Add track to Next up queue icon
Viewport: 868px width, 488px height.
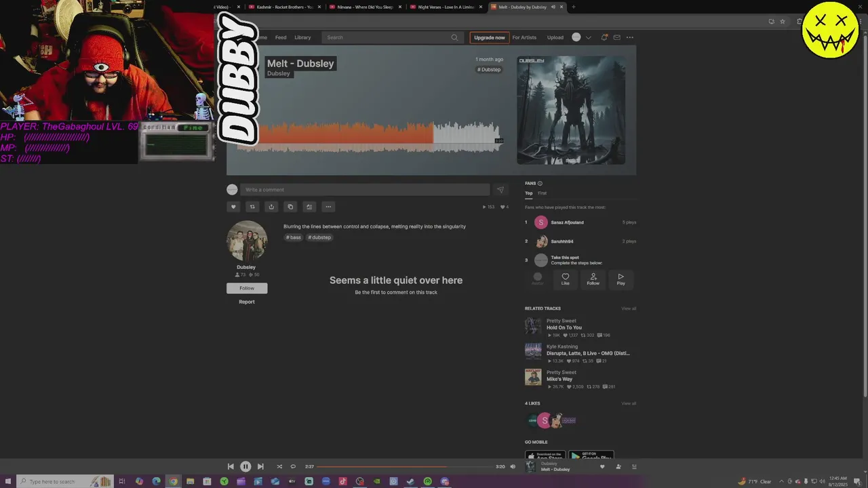(309, 207)
